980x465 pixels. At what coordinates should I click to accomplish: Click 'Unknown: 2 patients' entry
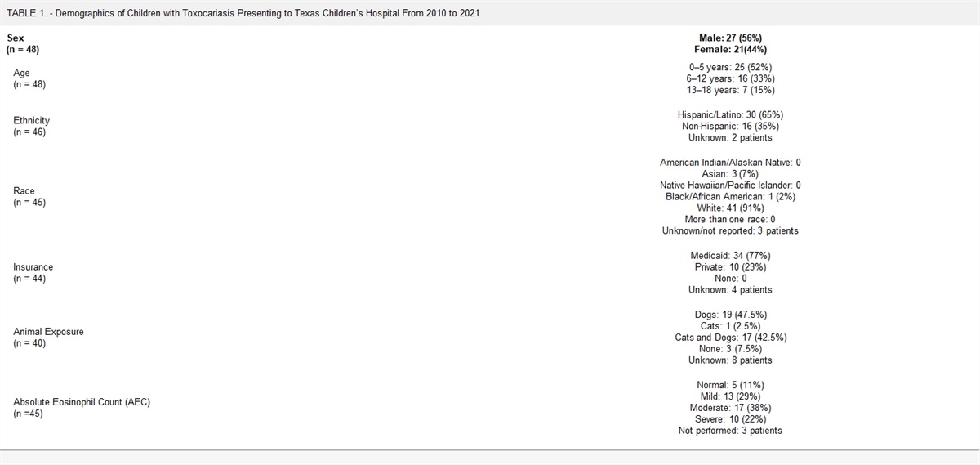729,137
